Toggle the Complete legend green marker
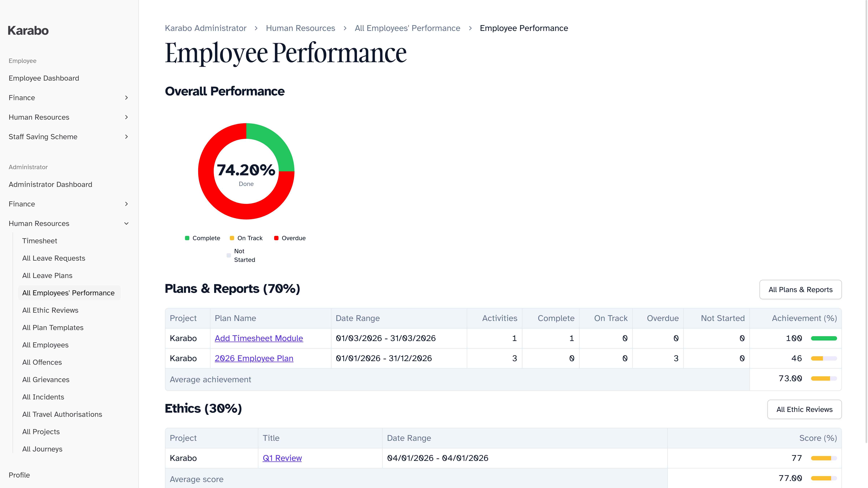Screen dimensions: 868x488 coord(187,238)
